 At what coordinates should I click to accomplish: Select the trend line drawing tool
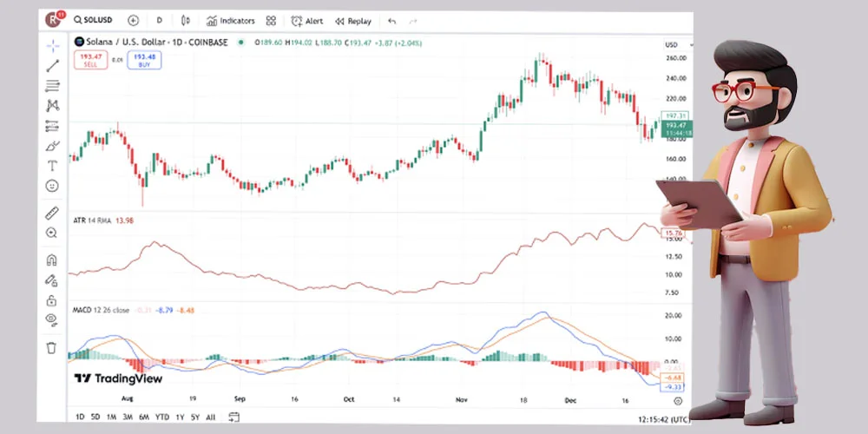53,66
